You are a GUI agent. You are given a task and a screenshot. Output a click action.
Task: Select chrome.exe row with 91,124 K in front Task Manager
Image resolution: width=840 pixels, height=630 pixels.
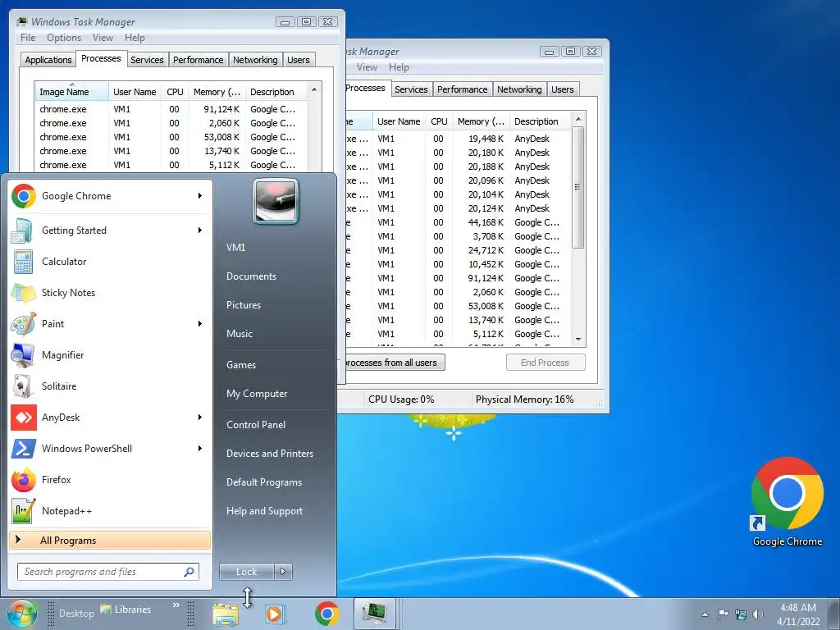coord(171,109)
